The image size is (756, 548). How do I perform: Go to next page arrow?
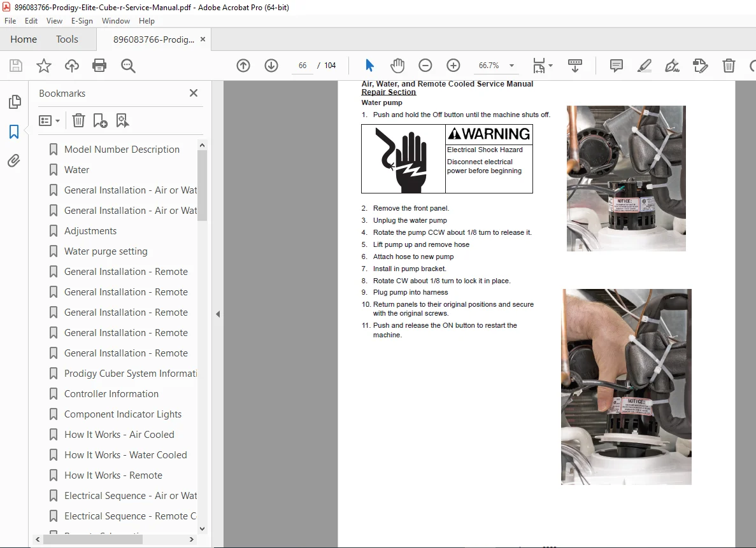point(271,66)
